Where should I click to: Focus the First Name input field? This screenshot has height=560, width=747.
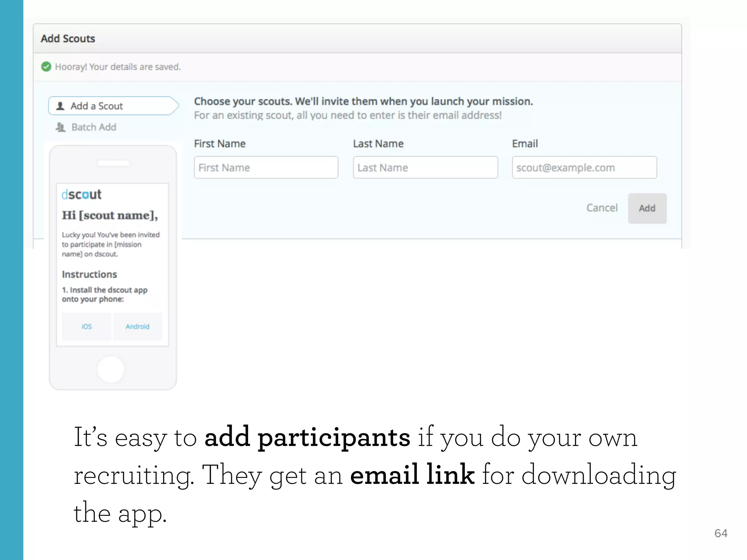pos(266,167)
